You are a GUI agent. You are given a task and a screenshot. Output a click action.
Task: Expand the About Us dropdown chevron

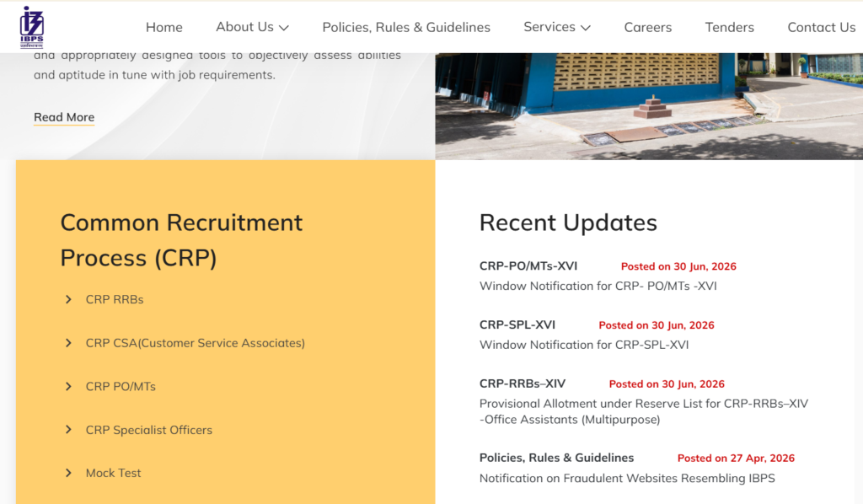(284, 28)
